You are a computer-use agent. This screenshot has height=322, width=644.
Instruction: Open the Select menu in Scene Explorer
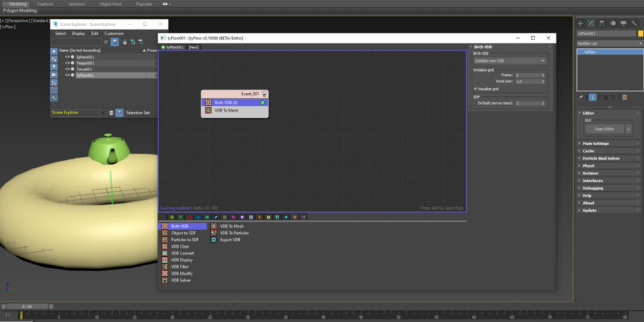click(61, 34)
